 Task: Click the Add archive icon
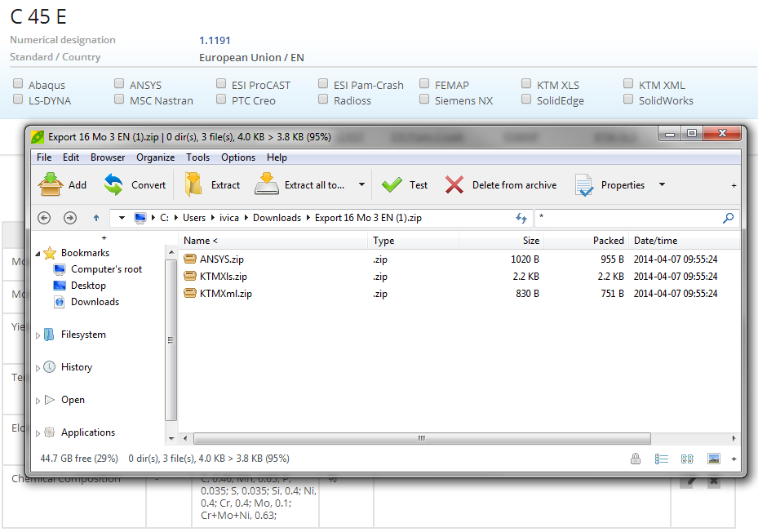click(x=51, y=184)
